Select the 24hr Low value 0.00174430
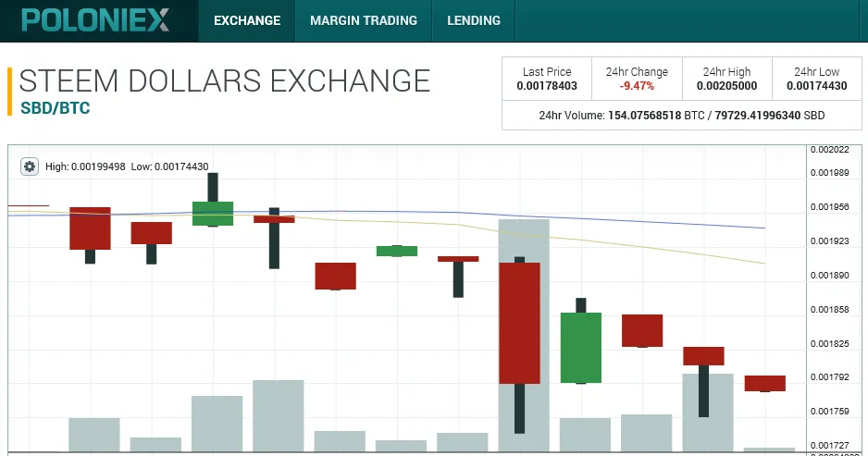 click(x=817, y=86)
